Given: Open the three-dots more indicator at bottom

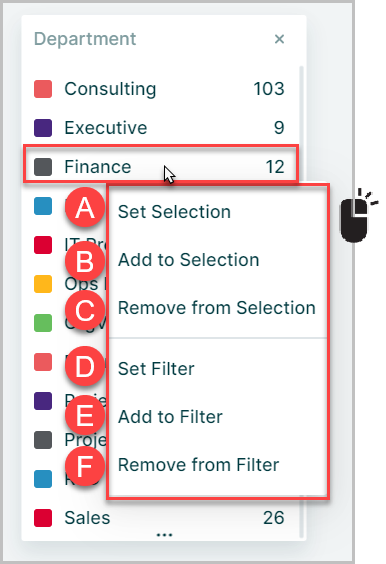Looking at the screenshot, I should pos(164,535).
